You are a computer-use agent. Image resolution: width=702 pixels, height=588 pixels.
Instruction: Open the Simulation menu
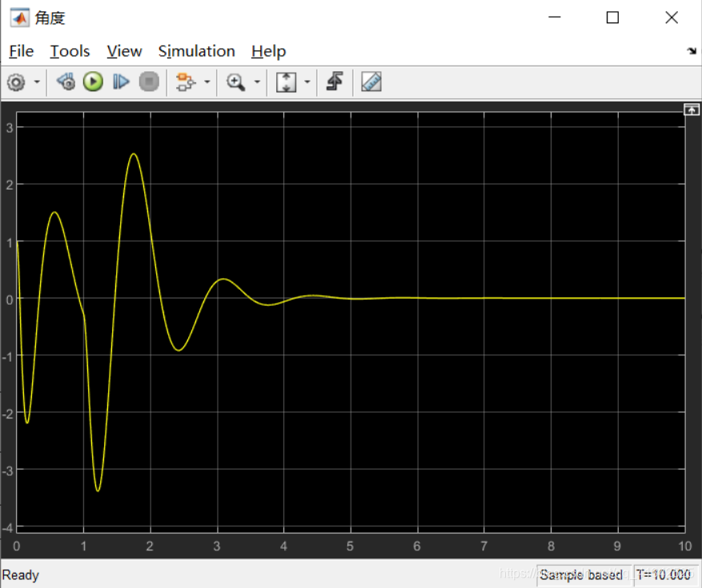click(197, 51)
